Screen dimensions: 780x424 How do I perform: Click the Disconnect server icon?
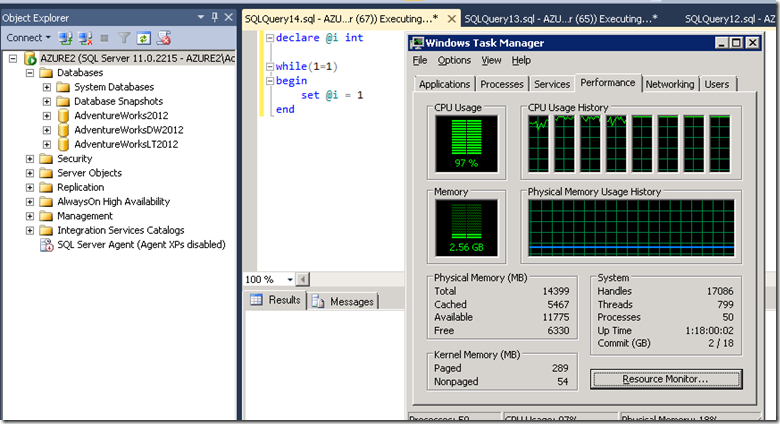tap(86, 38)
